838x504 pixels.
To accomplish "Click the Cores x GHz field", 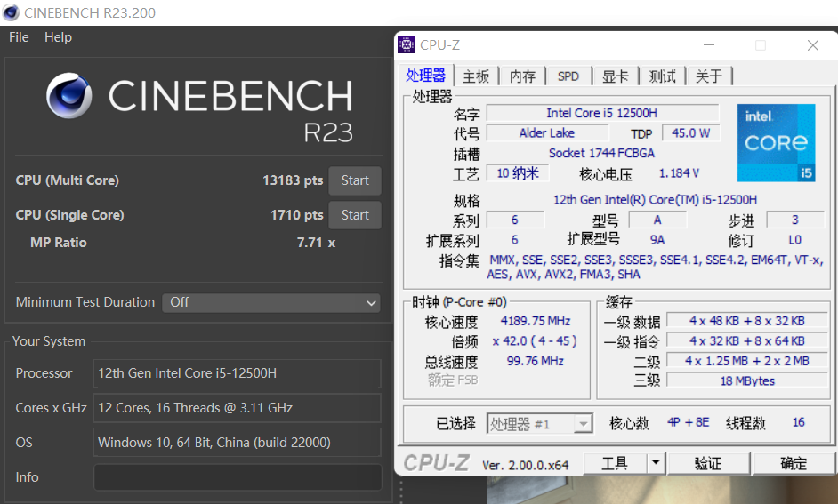I will 238,408.
